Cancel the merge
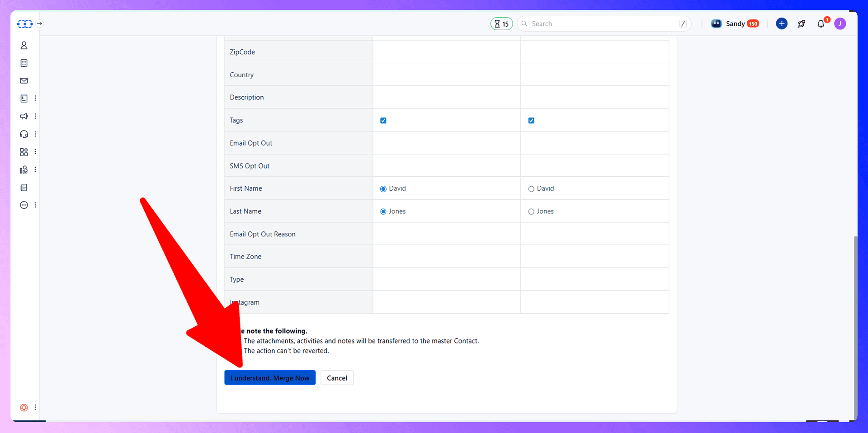 [x=337, y=378]
